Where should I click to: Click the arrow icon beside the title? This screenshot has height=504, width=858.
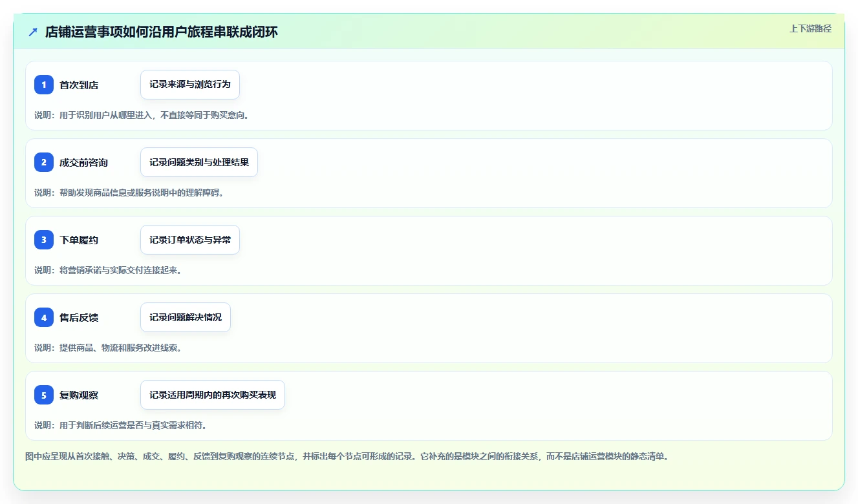(33, 32)
